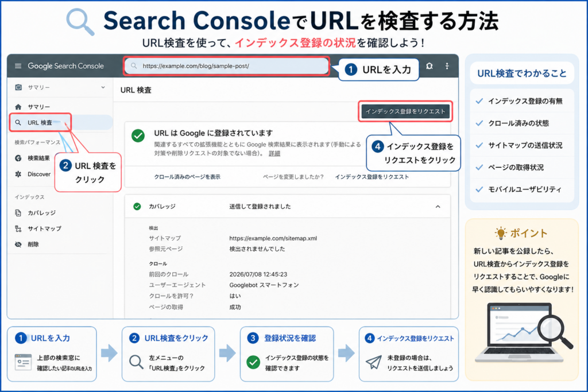Click Googlebot スマートフォン value
Viewport: 588px width, 392px height.
pos(264,285)
